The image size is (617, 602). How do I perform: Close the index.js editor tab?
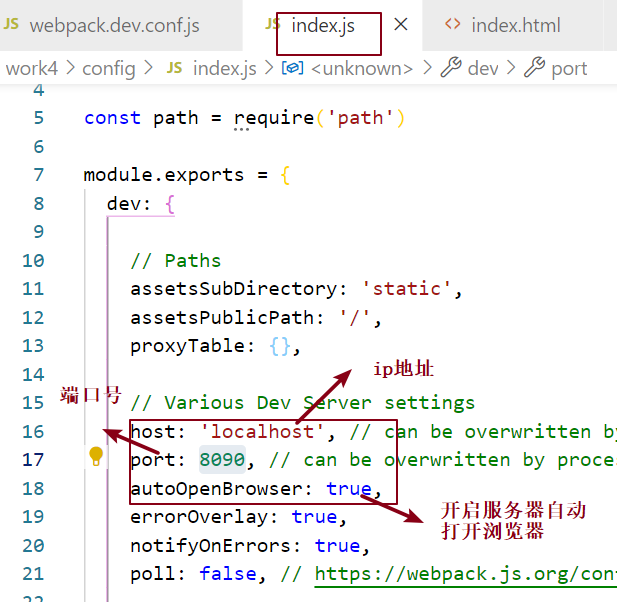tap(401, 25)
